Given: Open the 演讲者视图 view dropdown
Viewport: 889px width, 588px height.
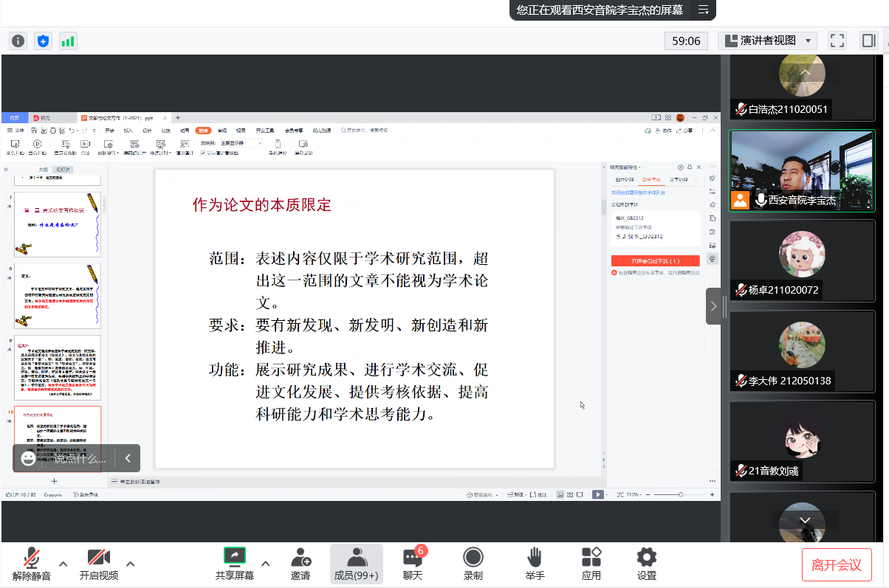Looking at the screenshot, I should click(767, 41).
